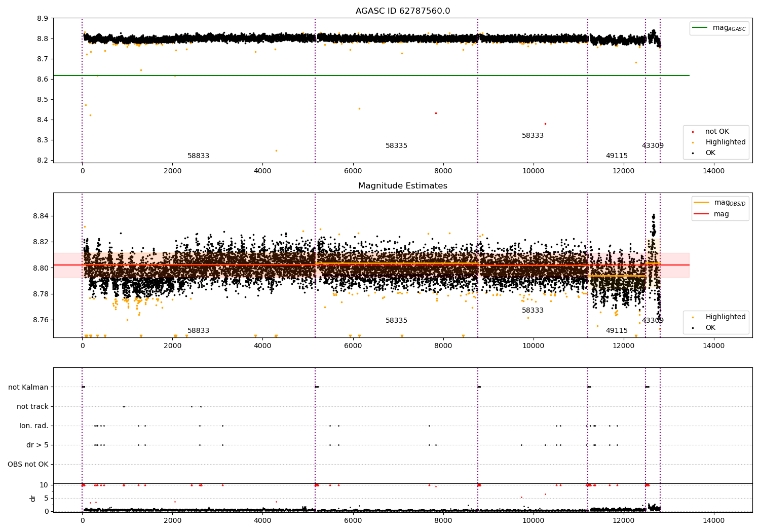Click obsid label 49115 in Magnitude Estimates plot
Image resolution: width=760 pixels, height=532 pixels.
click(617, 331)
